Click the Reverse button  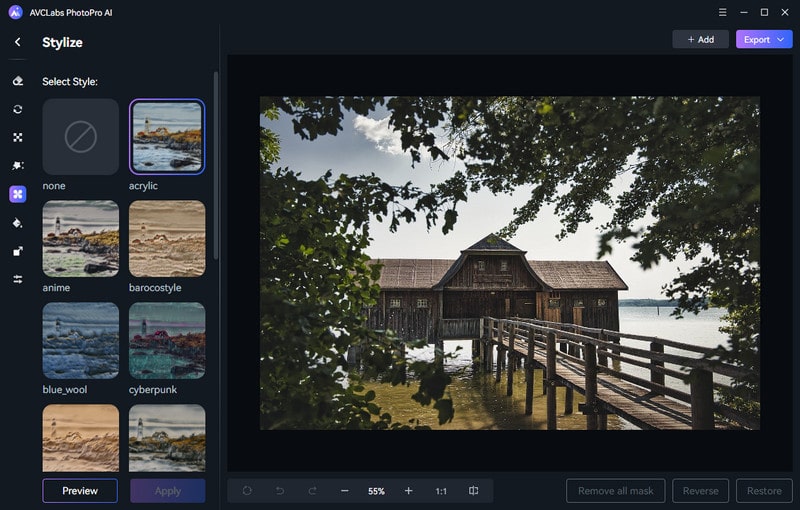[701, 491]
